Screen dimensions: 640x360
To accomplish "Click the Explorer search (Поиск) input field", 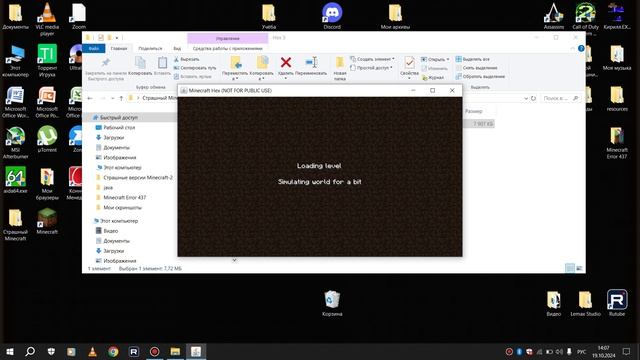I will 560,98.
